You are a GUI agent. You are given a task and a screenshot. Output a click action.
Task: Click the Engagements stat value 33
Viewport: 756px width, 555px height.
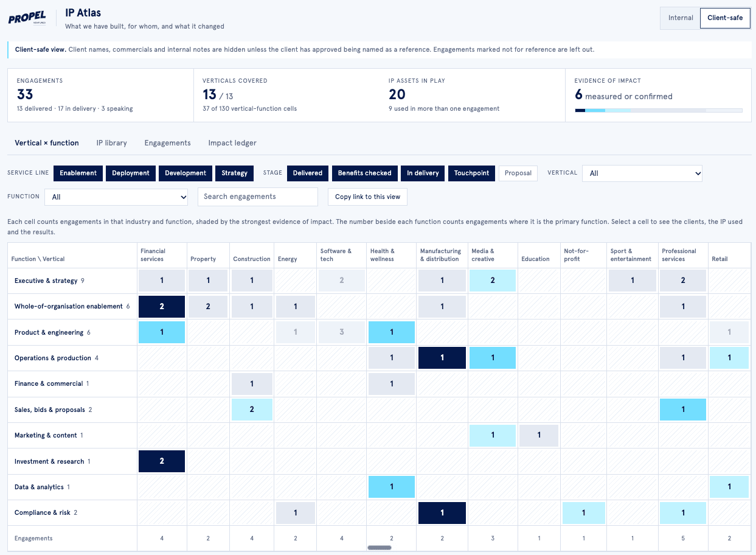25,94
